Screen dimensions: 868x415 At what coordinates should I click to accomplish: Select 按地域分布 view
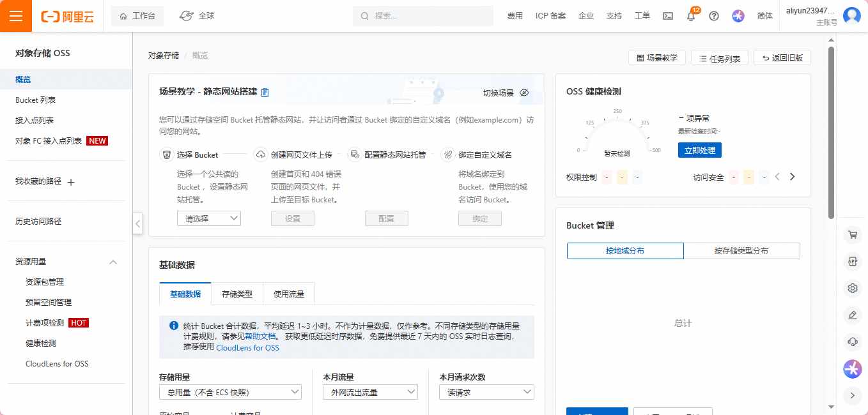625,251
